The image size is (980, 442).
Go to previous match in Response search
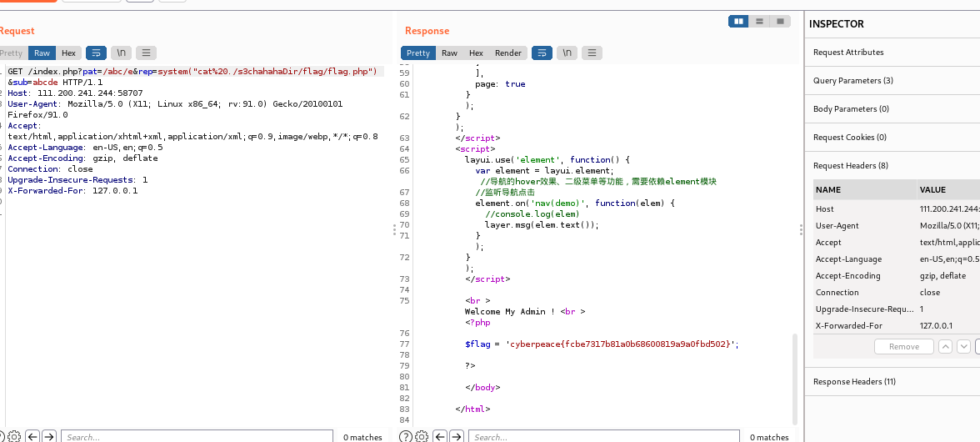tap(440, 436)
